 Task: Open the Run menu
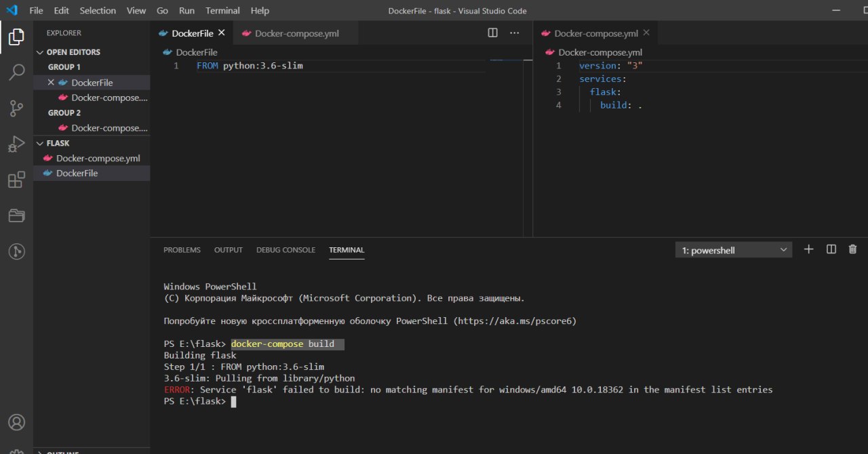click(186, 10)
